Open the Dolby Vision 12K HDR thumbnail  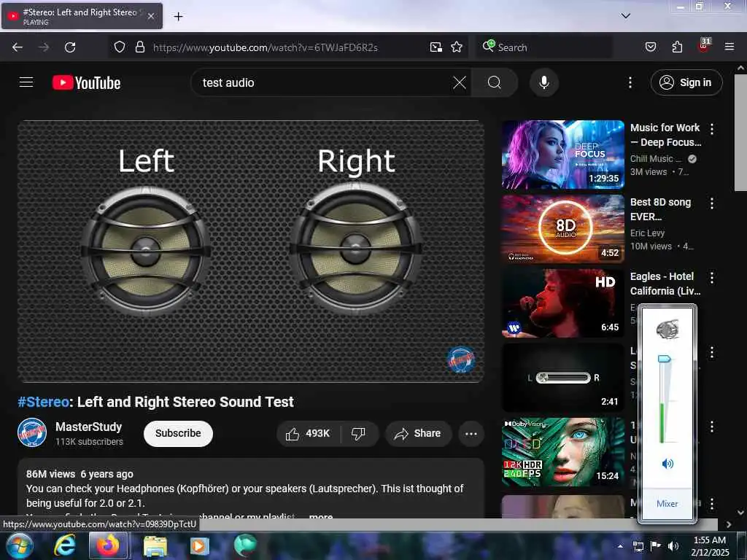pyautogui.click(x=562, y=451)
